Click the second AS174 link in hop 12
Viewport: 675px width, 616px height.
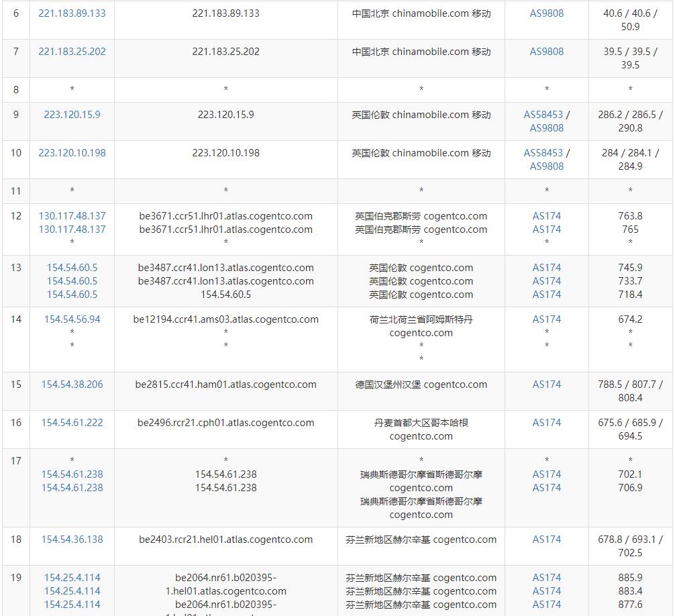pyautogui.click(x=546, y=229)
